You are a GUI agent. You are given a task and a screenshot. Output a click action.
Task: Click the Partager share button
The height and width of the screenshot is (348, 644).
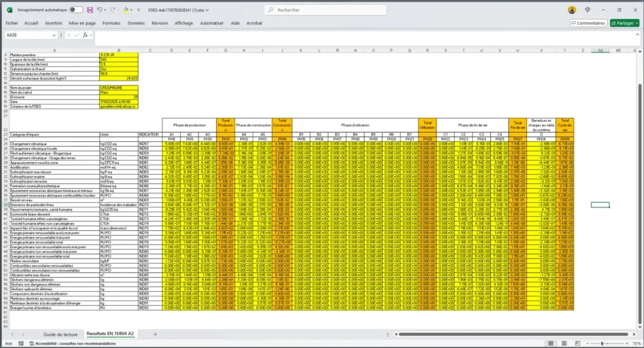tap(624, 23)
